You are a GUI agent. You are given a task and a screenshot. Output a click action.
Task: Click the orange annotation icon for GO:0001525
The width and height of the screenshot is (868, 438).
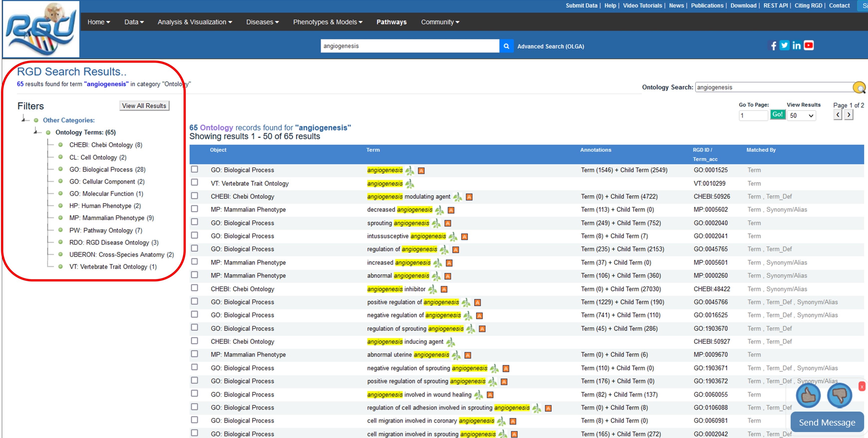[x=421, y=171]
